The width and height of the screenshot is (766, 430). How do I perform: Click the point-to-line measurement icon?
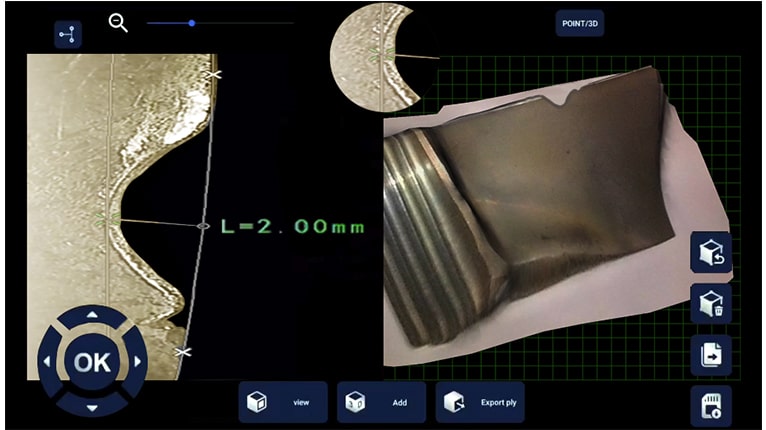click(68, 34)
